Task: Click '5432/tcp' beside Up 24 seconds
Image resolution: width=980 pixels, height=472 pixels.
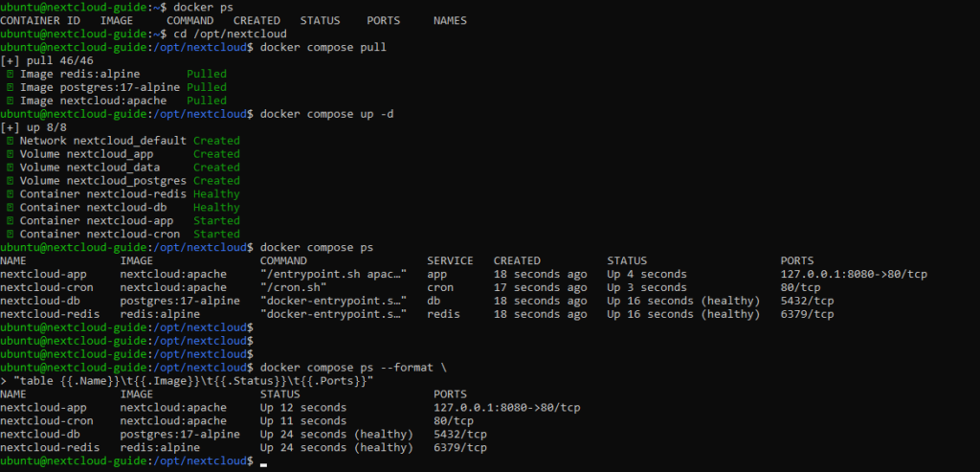Action: tap(460, 435)
